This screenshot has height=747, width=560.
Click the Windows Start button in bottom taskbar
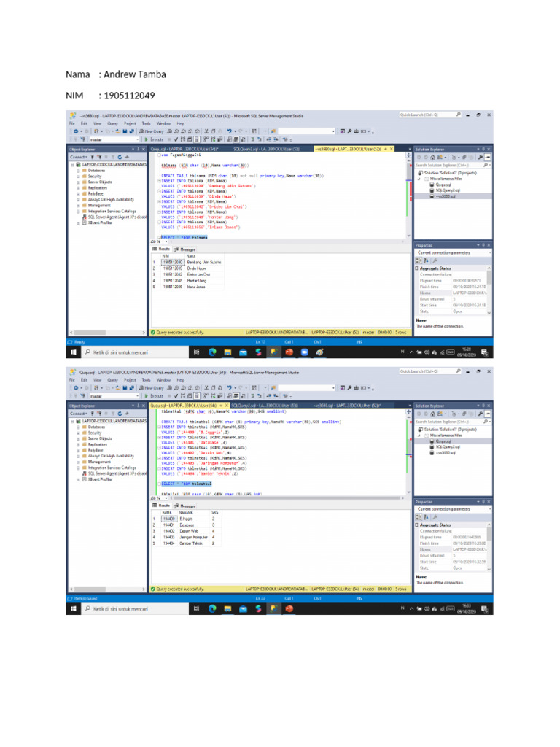tap(74, 609)
